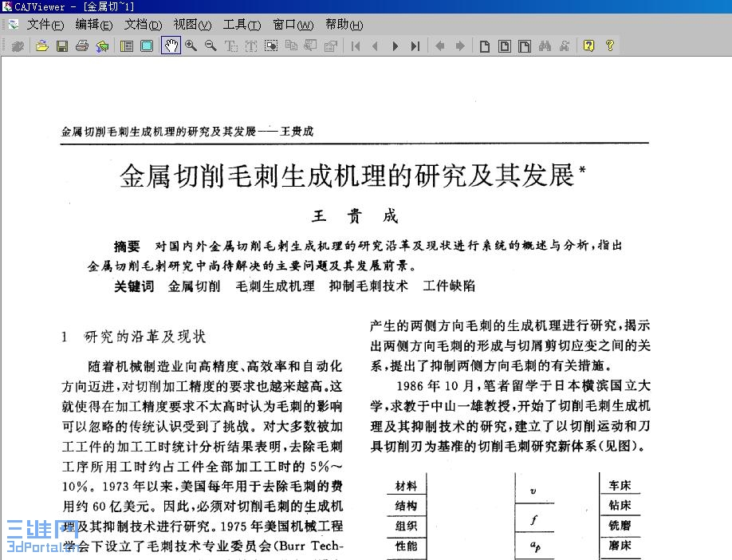The width and height of the screenshot is (732, 560).
Task: Click the yellow question mark help icon
Action: [x=610, y=45]
